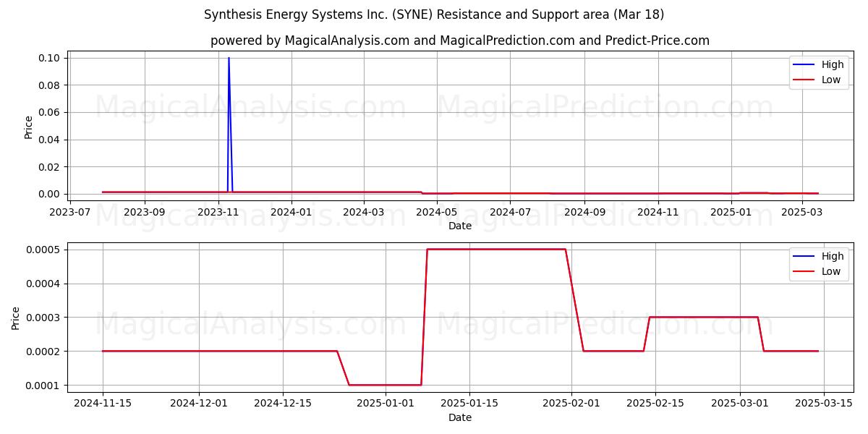This screenshot has width=868, height=434.
Task: Click the 0.0003 plateau line in bottom chart
Action: click(704, 317)
